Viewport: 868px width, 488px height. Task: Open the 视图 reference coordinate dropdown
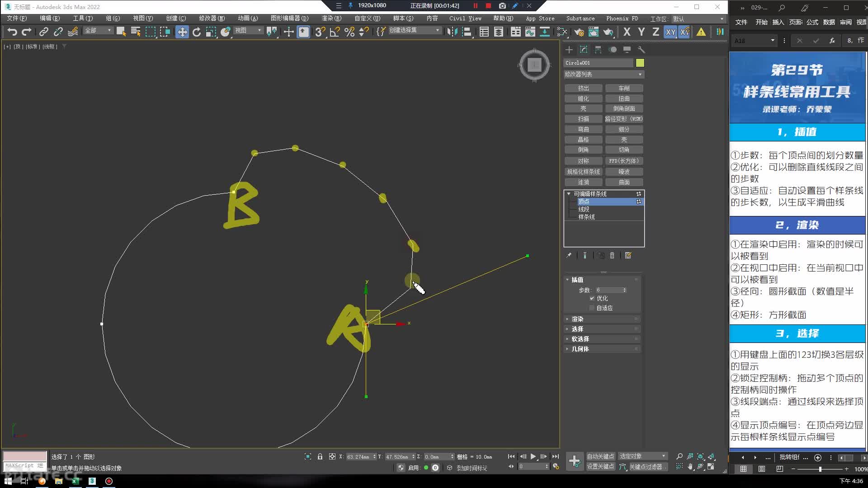248,30
